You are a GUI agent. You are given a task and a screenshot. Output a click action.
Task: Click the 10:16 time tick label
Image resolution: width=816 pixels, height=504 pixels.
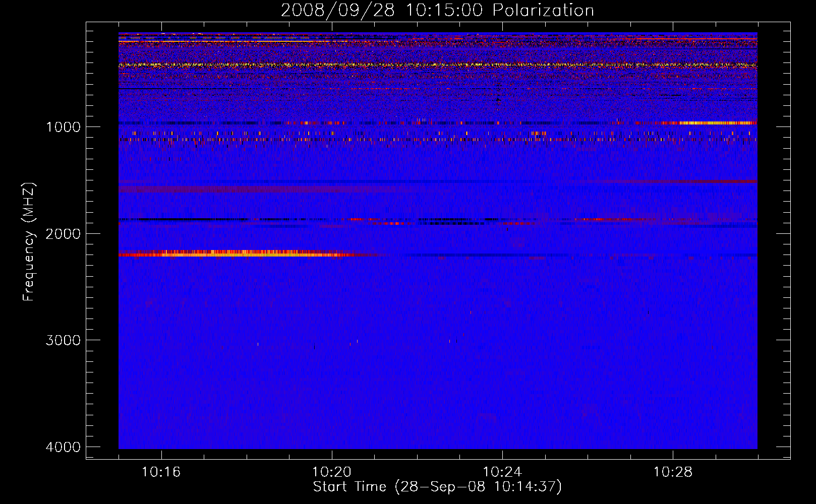click(161, 472)
